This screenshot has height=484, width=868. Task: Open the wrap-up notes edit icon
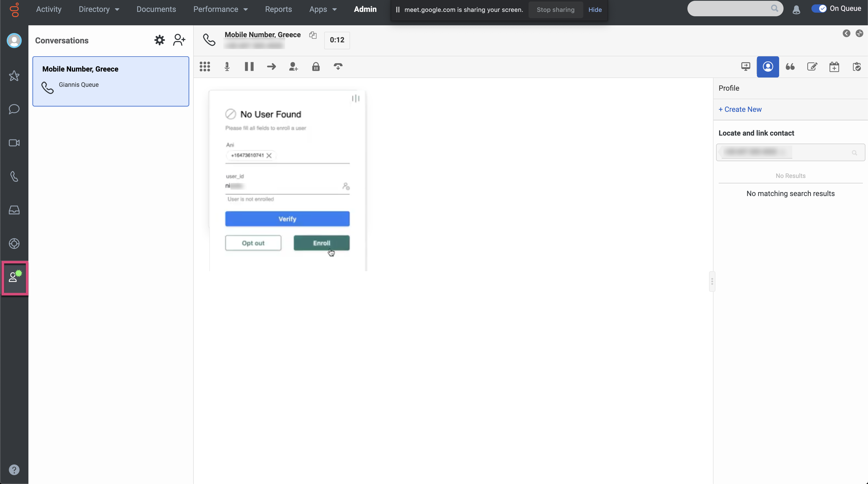(812, 67)
